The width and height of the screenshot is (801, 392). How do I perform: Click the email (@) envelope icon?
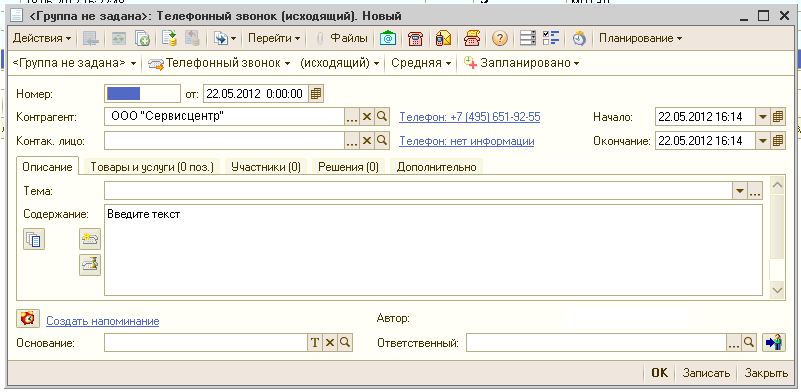(388, 38)
